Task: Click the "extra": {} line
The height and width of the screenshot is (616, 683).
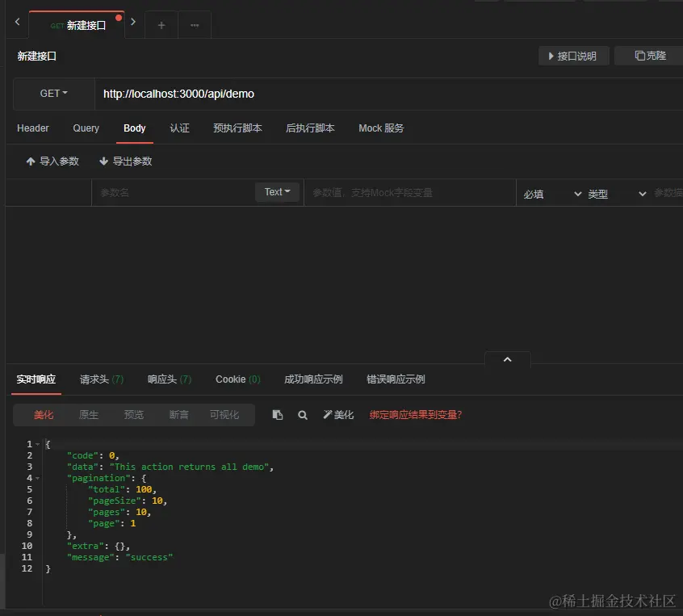Action: (x=98, y=547)
